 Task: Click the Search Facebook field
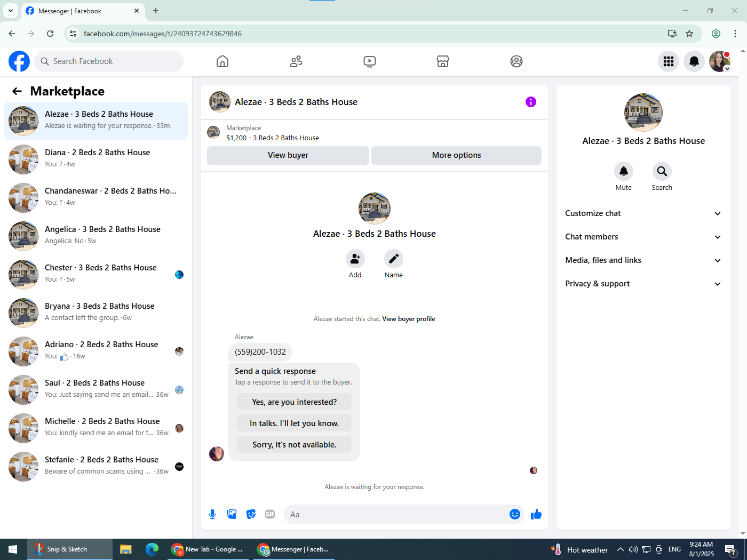[x=109, y=61]
